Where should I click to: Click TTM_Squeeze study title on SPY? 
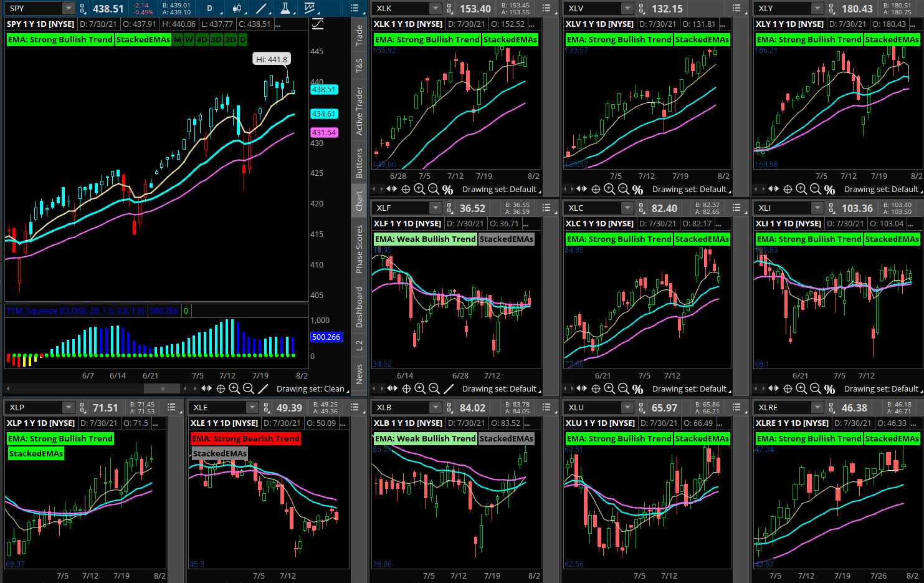[x=75, y=311]
